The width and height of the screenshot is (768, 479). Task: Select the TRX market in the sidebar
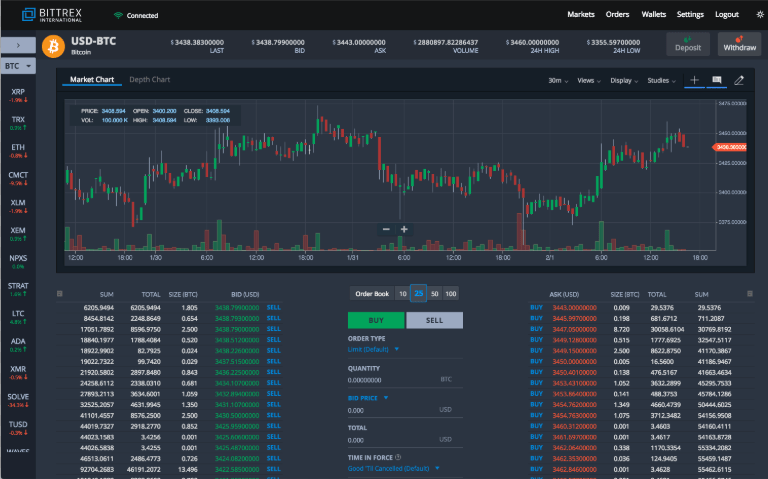pyautogui.click(x=18, y=123)
